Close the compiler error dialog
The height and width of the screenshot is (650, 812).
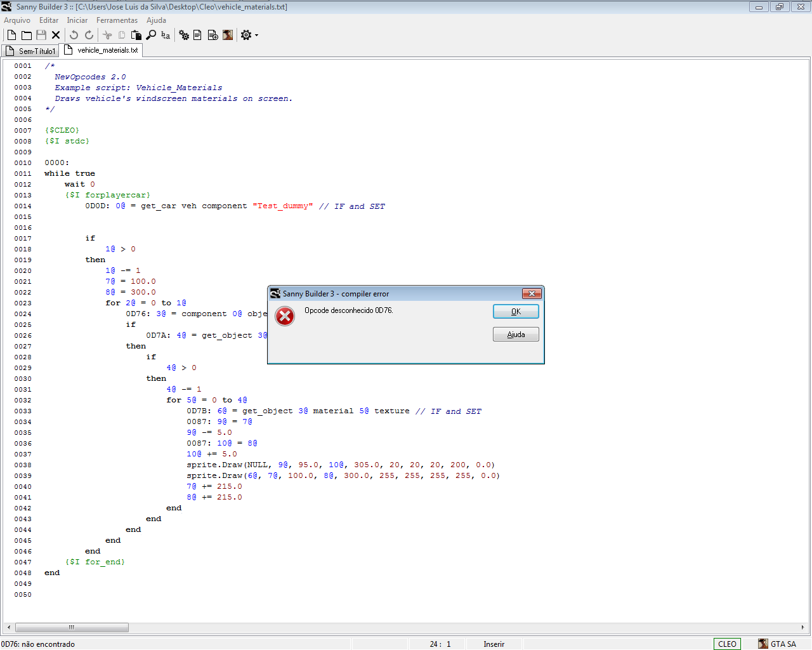pyautogui.click(x=532, y=293)
